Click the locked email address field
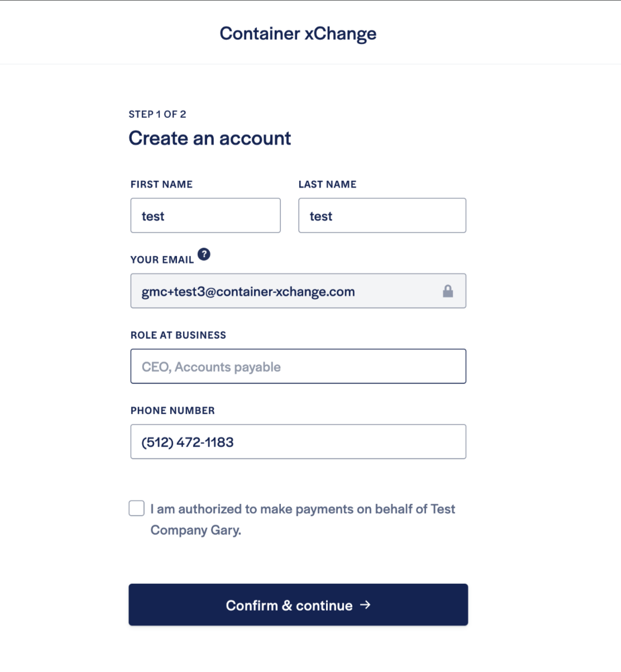 click(298, 291)
